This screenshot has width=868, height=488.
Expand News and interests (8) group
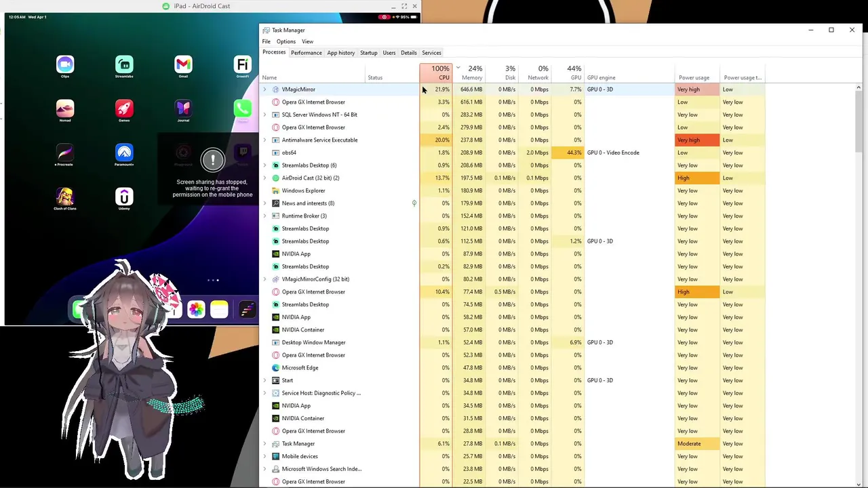264,203
